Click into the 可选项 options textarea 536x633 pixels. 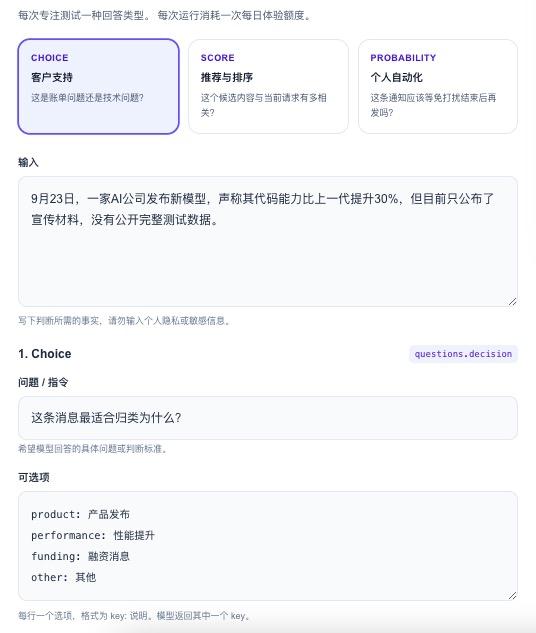click(268, 546)
